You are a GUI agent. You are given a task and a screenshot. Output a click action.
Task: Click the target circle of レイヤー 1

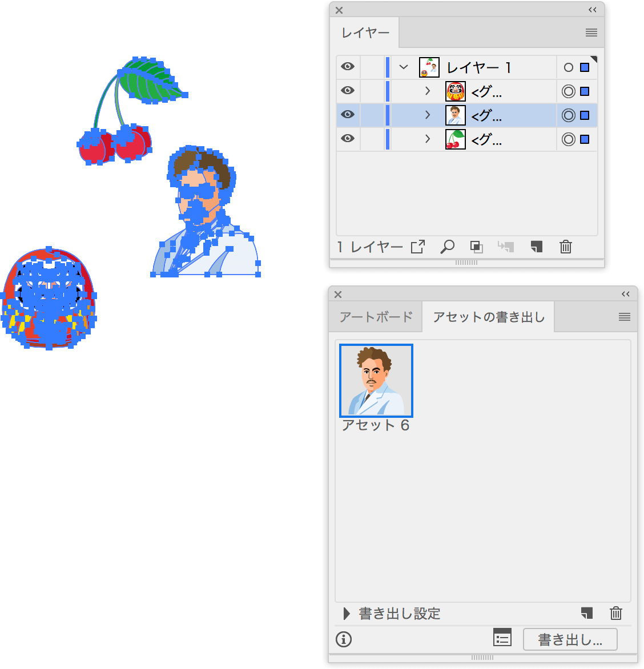coord(569,67)
